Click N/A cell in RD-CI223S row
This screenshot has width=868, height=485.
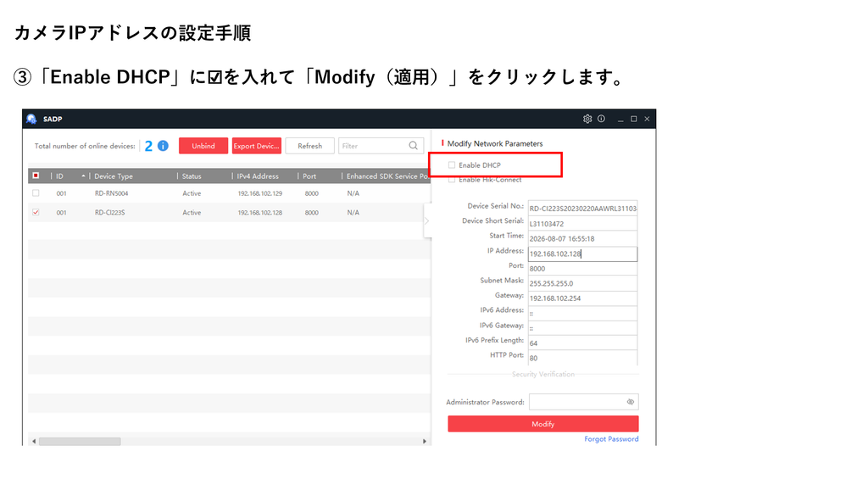(x=353, y=212)
